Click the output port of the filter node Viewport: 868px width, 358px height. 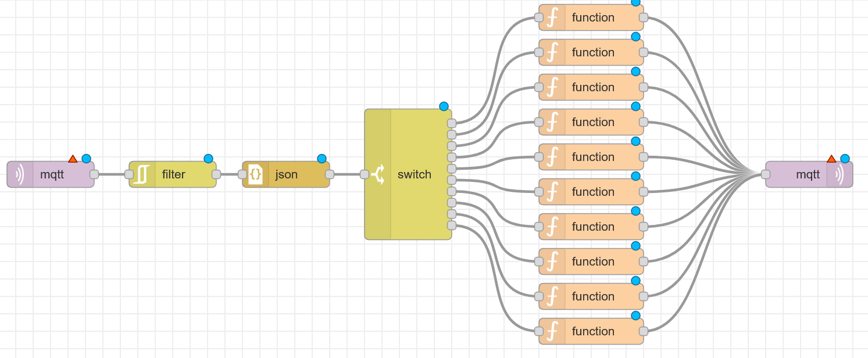(216, 174)
